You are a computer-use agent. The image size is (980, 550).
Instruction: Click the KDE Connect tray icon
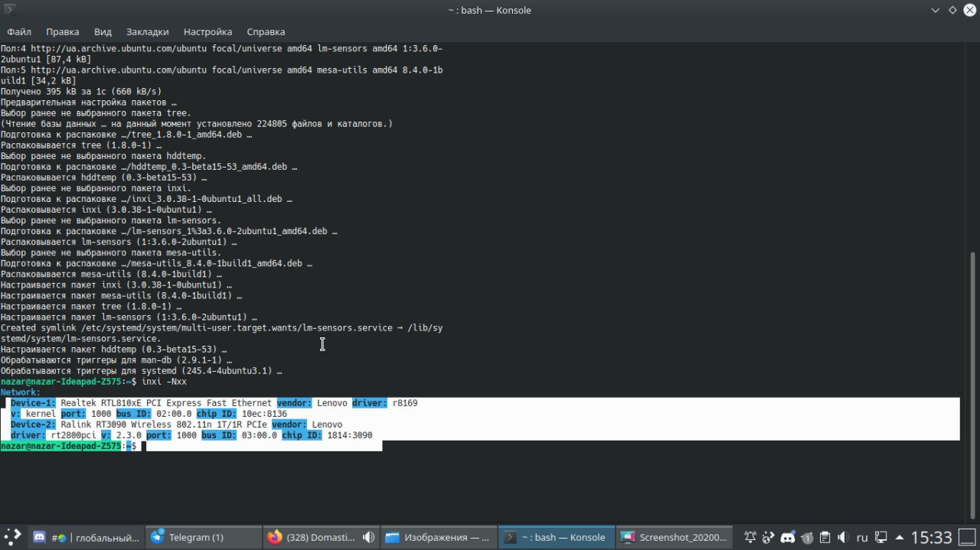(x=769, y=538)
